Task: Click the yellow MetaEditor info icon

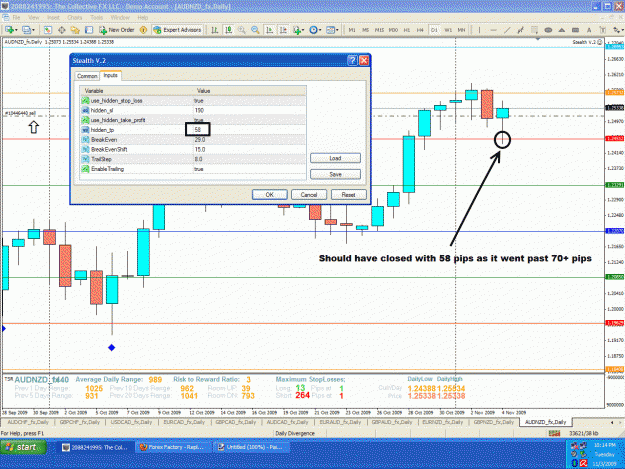Action: click(143, 30)
